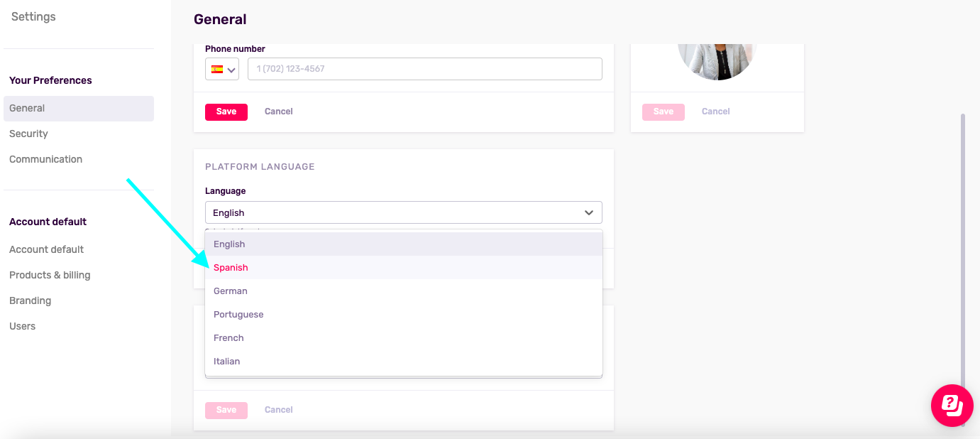This screenshot has width=980, height=439.
Task: Open the Users management section
Action: click(x=22, y=326)
